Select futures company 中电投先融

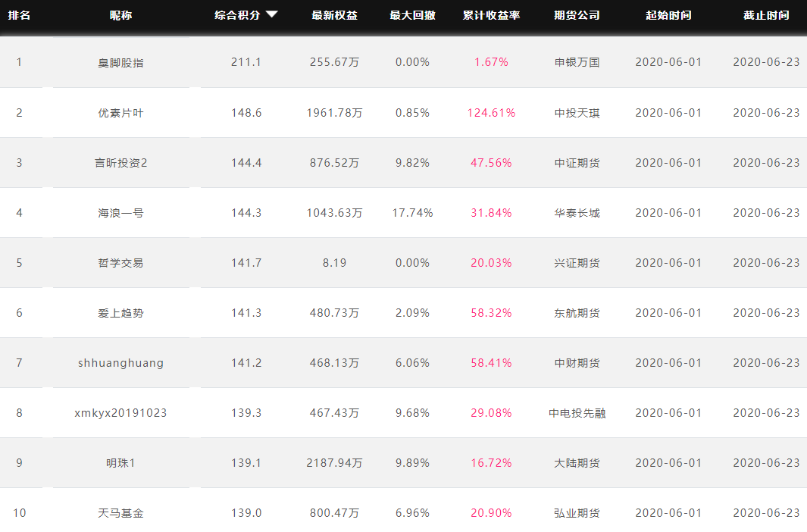(x=577, y=413)
